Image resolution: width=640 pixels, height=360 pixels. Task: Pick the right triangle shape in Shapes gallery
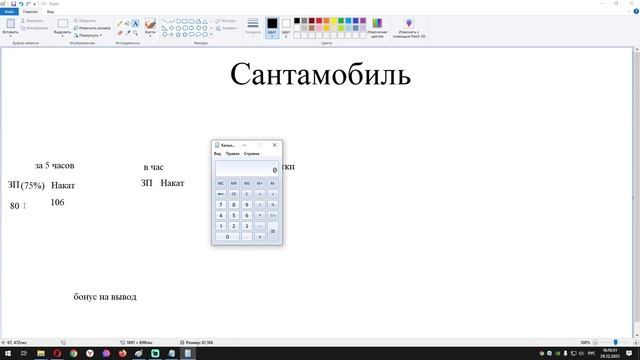(164, 28)
